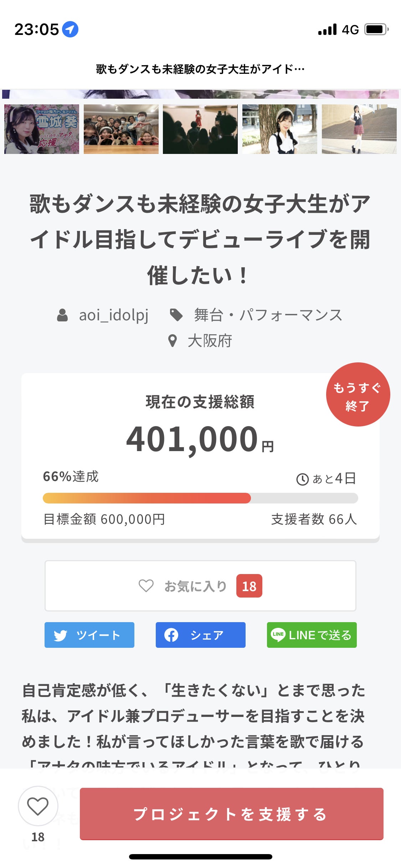Tap the person icon beside aoi_idolpj
Viewport: 401px width, 868px height.
(x=63, y=315)
